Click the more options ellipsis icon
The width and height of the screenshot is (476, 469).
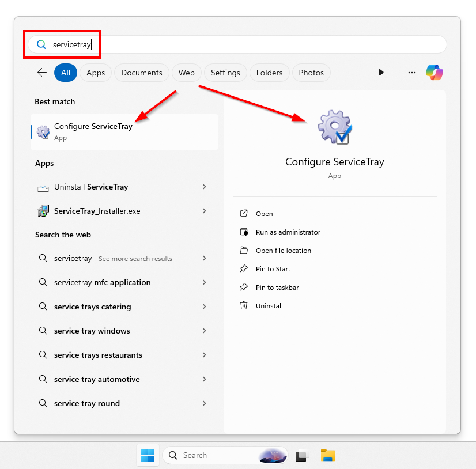(x=412, y=73)
